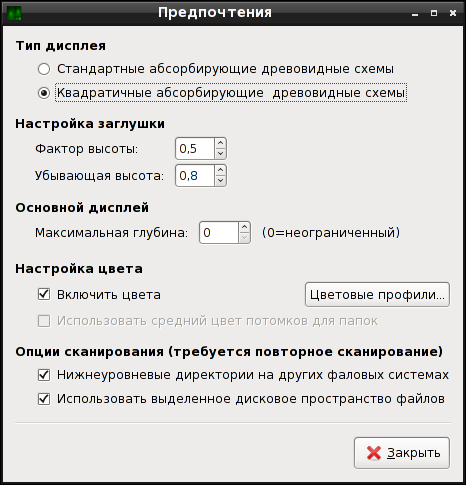Decrease Фактор высоты with down arrow

tap(220, 154)
